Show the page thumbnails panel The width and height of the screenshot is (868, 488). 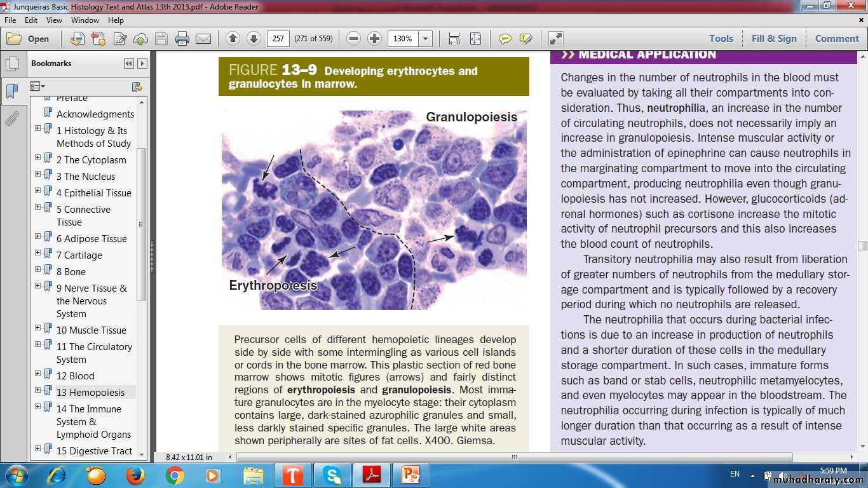click(12, 64)
